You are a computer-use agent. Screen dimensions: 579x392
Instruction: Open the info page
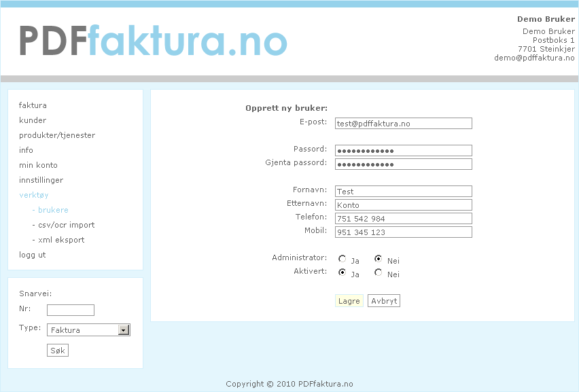pos(26,150)
